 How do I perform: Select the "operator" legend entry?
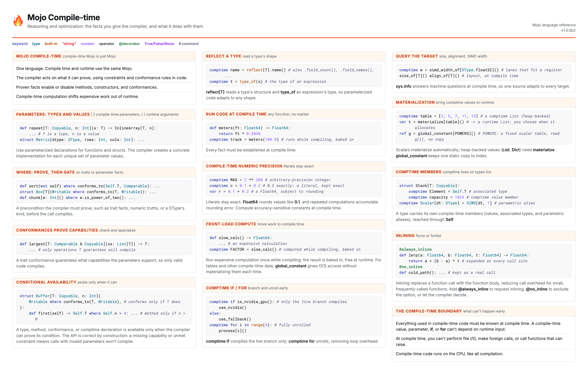tap(106, 44)
